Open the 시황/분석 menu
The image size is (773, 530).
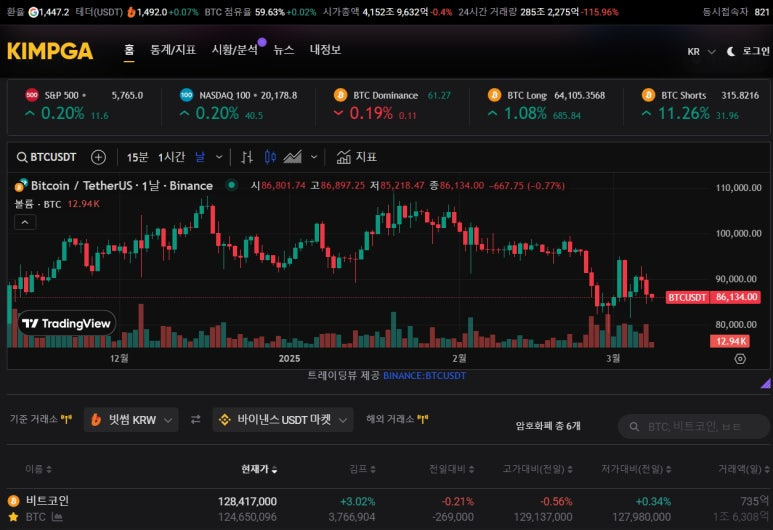click(x=235, y=50)
